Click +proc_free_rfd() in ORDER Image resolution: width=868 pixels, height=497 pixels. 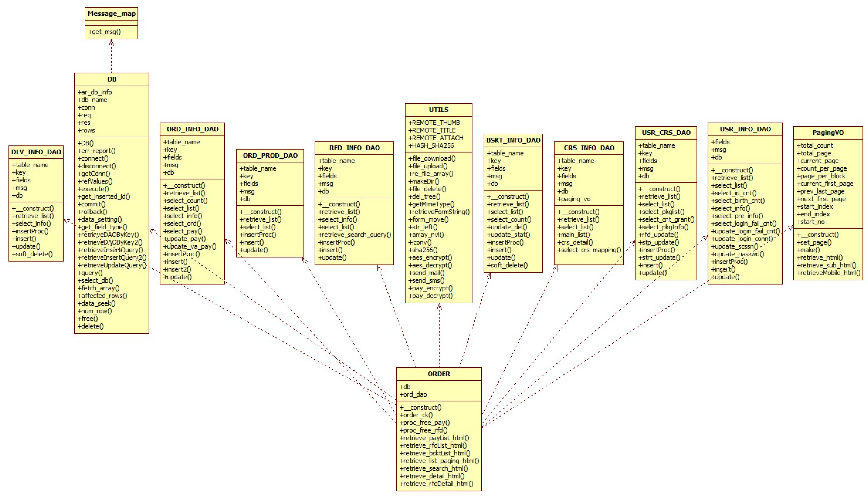tap(423, 430)
